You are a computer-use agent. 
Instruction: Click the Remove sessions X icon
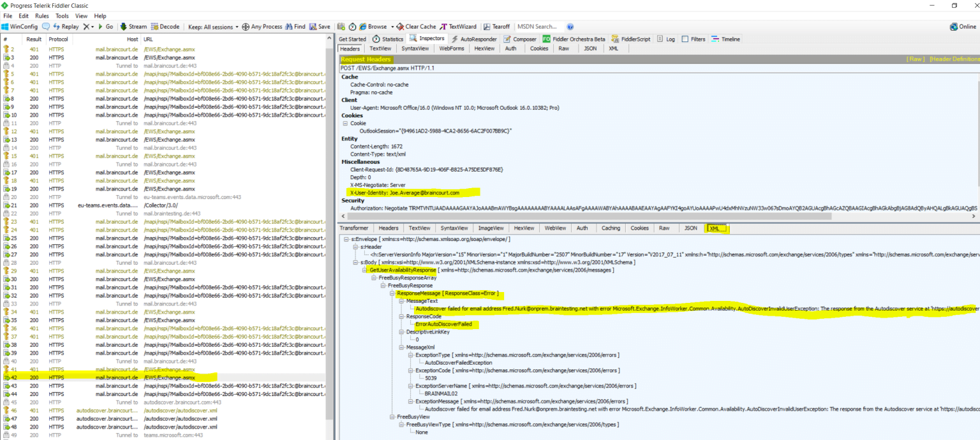click(86, 27)
